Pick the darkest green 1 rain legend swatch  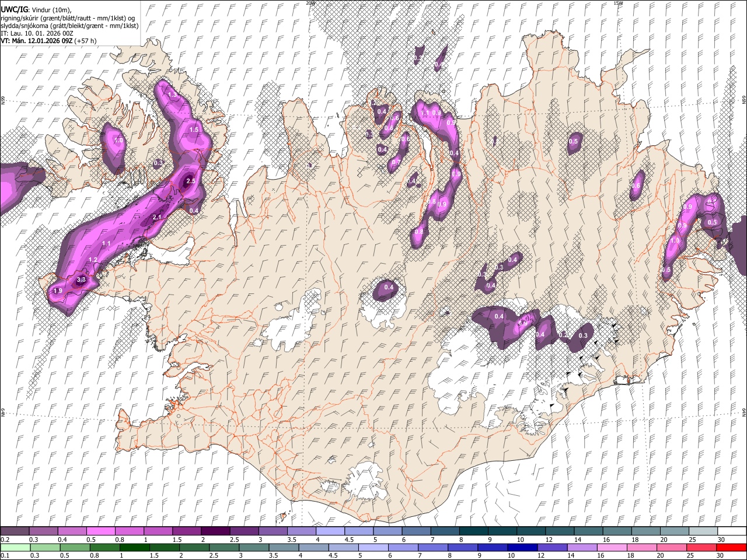coord(134,547)
